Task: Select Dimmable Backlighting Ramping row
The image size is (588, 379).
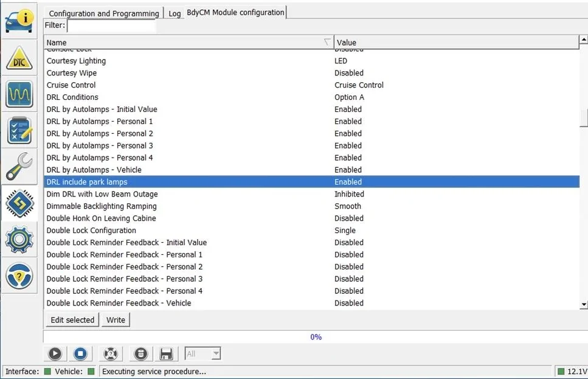Action: tap(311, 206)
